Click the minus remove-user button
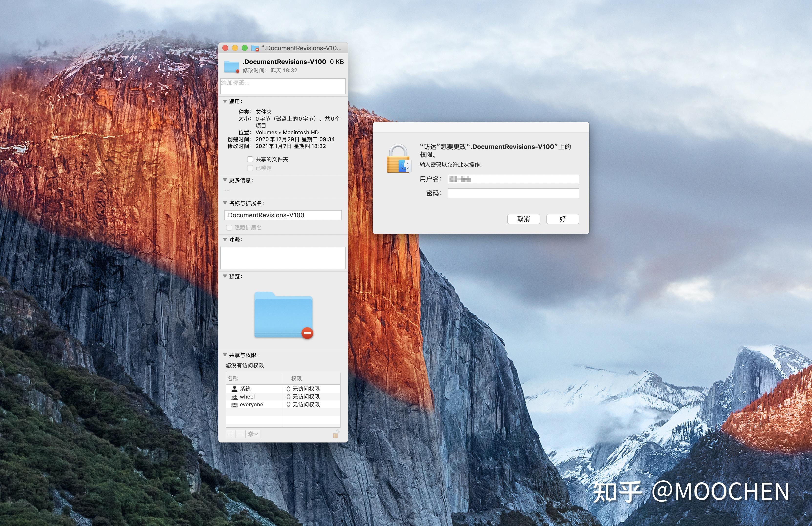 (x=241, y=434)
